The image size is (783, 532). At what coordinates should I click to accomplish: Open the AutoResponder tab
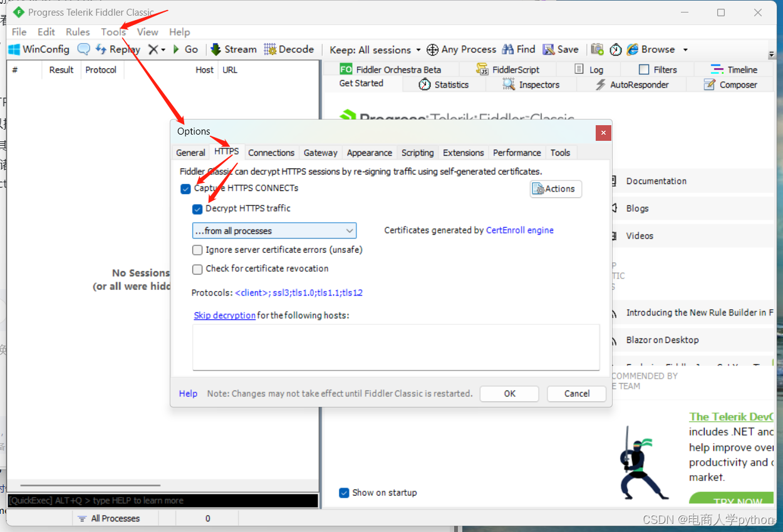pyautogui.click(x=632, y=84)
